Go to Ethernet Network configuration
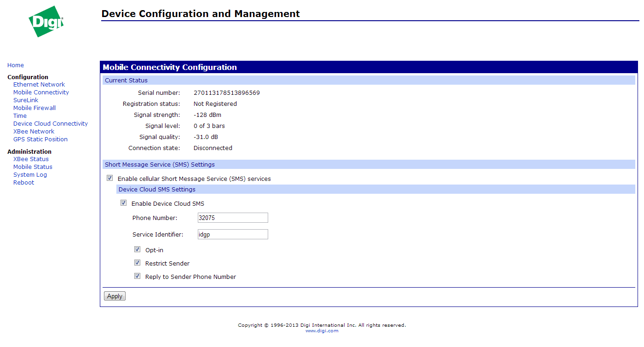Screen dimensions: 644x347 pyautogui.click(x=39, y=85)
